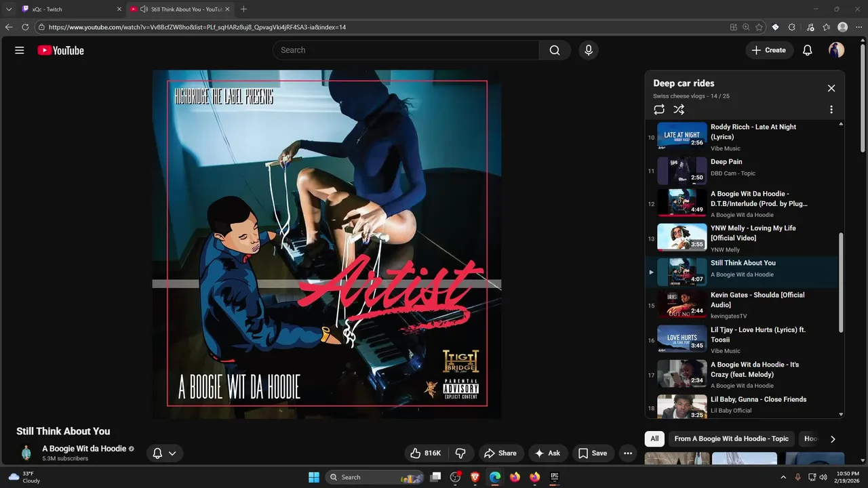Open the YouTube account avatar menu
This screenshot has width=868, height=488.
click(x=836, y=50)
